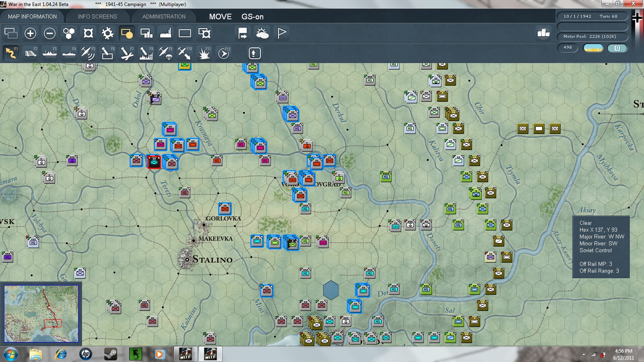Click the pennant flag icon
This screenshot has width=644, height=362.
(x=282, y=33)
